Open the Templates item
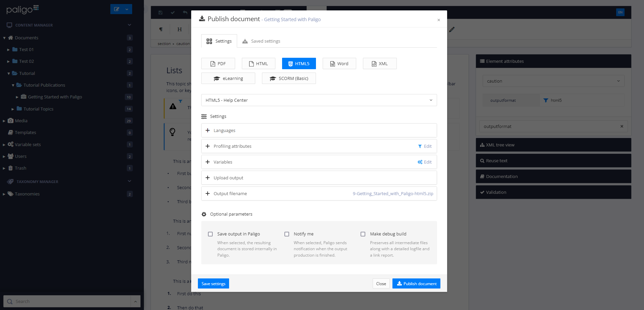This screenshot has width=644, height=310. coord(25,132)
